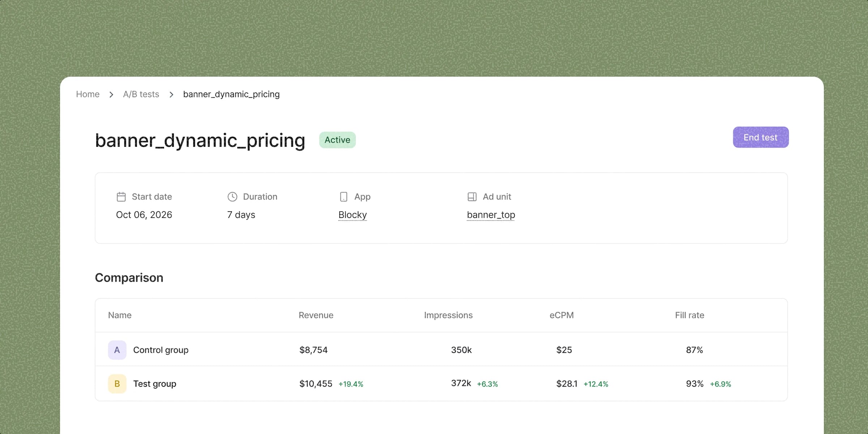Click the Name column header
The height and width of the screenshot is (434, 868).
pos(120,315)
